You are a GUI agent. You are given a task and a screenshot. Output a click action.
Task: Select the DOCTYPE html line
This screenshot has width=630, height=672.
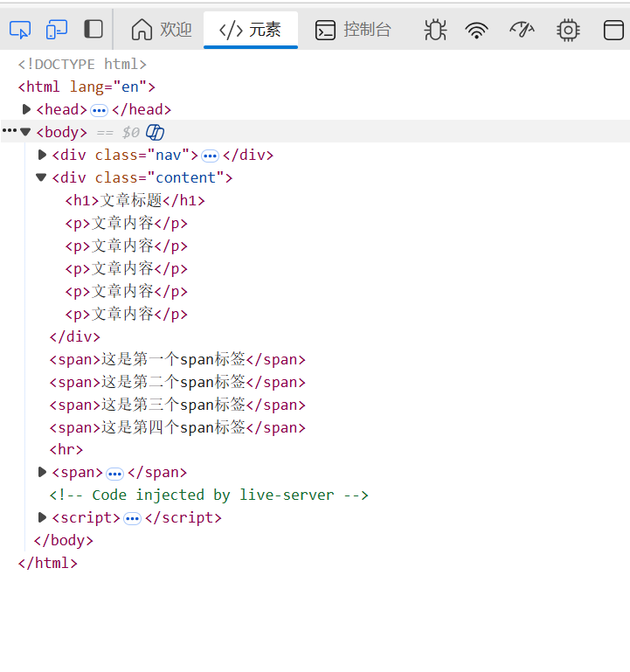pyautogui.click(x=82, y=65)
